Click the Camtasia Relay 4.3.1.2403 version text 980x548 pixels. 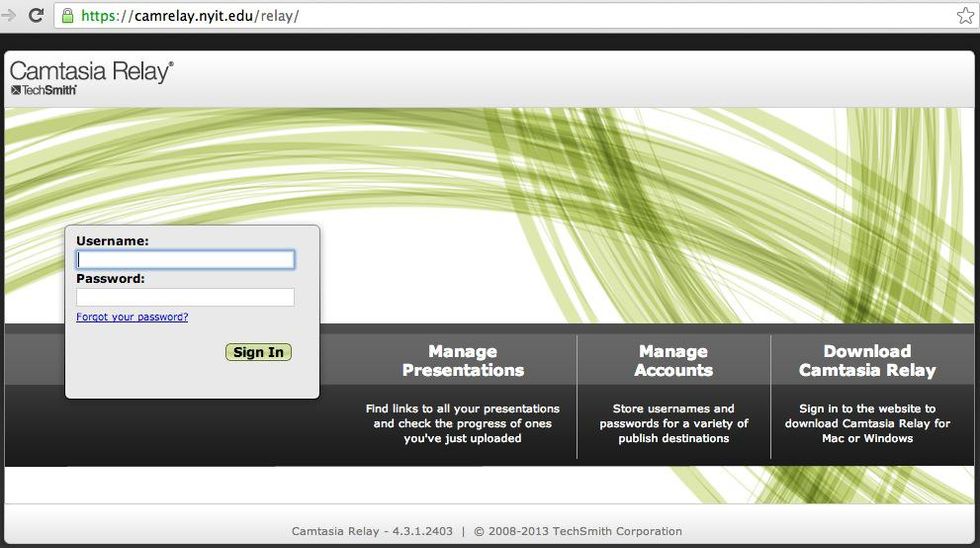pos(372,532)
